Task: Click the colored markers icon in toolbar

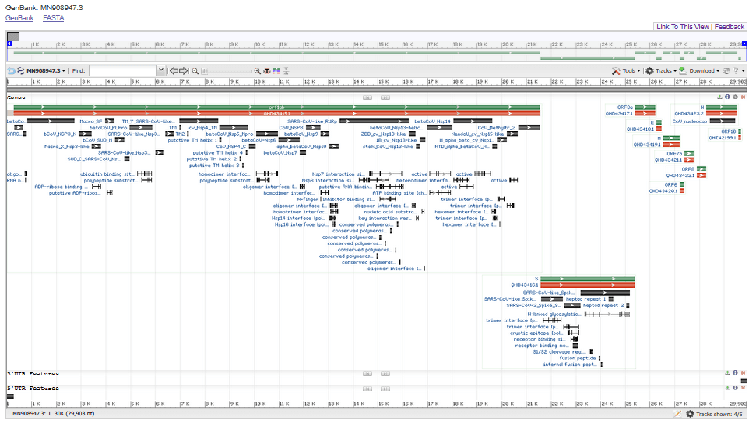Action: [x=276, y=71]
